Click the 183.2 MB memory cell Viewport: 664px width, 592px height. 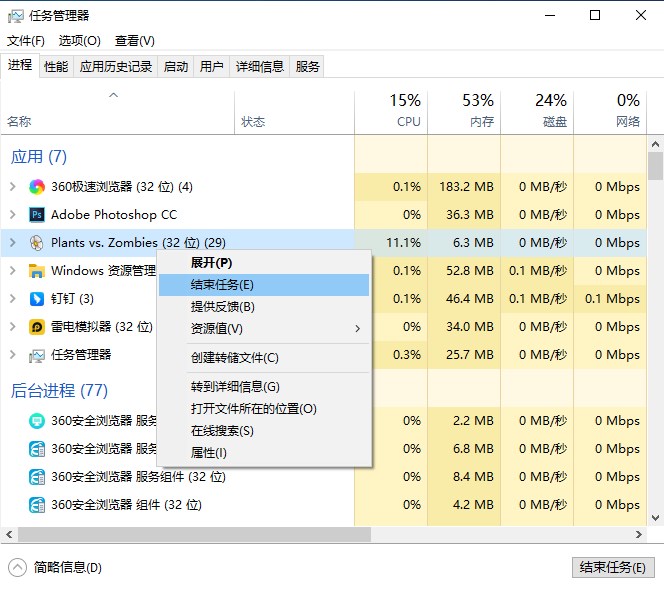(466, 187)
